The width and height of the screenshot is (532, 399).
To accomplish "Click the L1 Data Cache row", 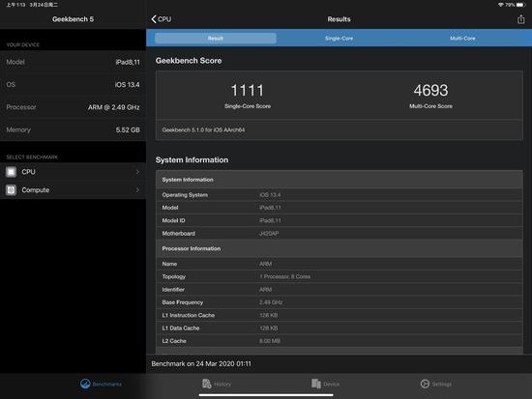I will [x=339, y=328].
